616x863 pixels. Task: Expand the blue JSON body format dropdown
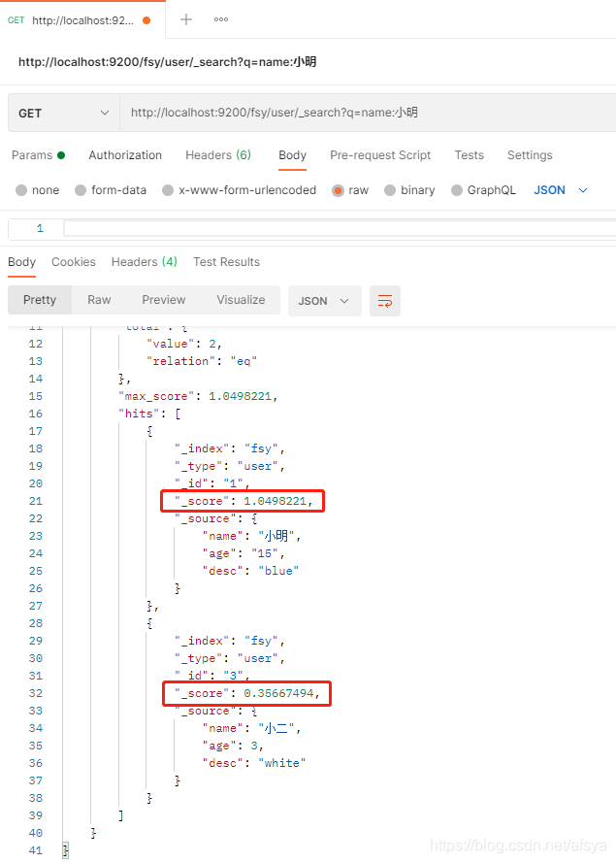tap(561, 190)
